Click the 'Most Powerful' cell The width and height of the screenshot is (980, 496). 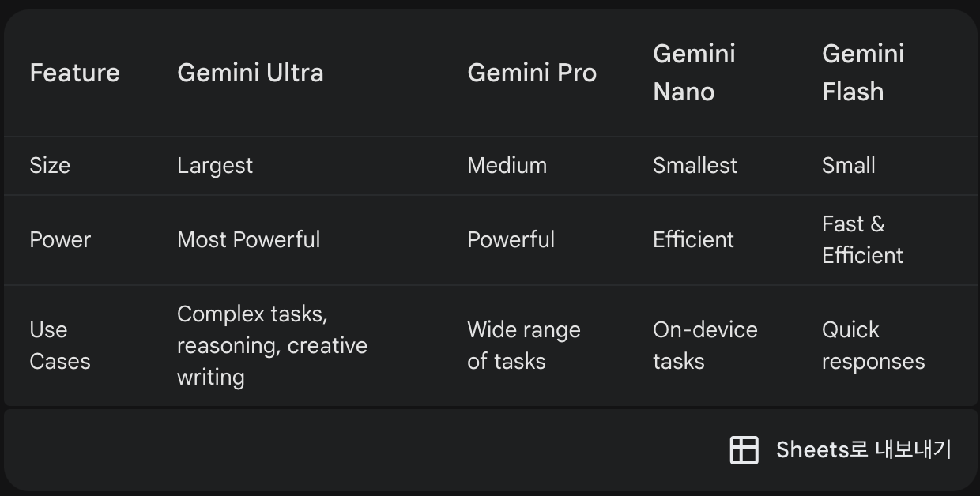click(x=249, y=239)
